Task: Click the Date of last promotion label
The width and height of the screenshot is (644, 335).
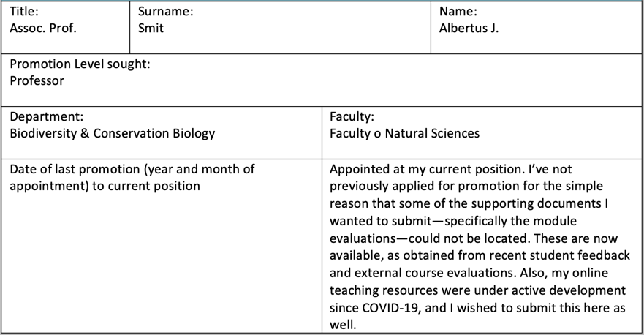Action: (132, 170)
